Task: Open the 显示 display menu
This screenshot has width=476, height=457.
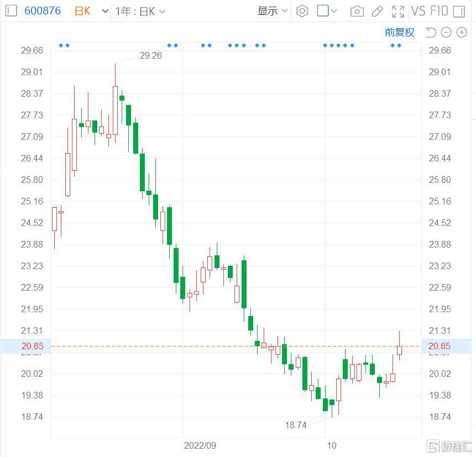Action: [272, 11]
